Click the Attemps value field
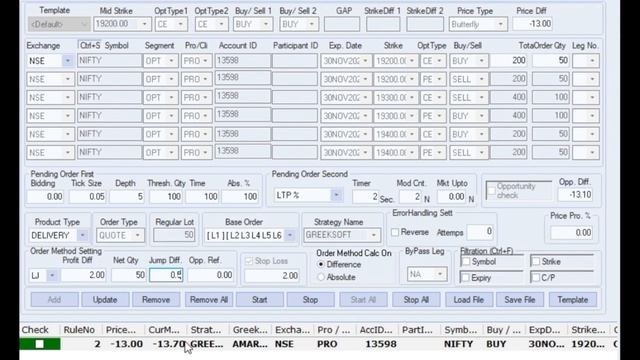The height and width of the screenshot is (360, 640). (x=480, y=232)
